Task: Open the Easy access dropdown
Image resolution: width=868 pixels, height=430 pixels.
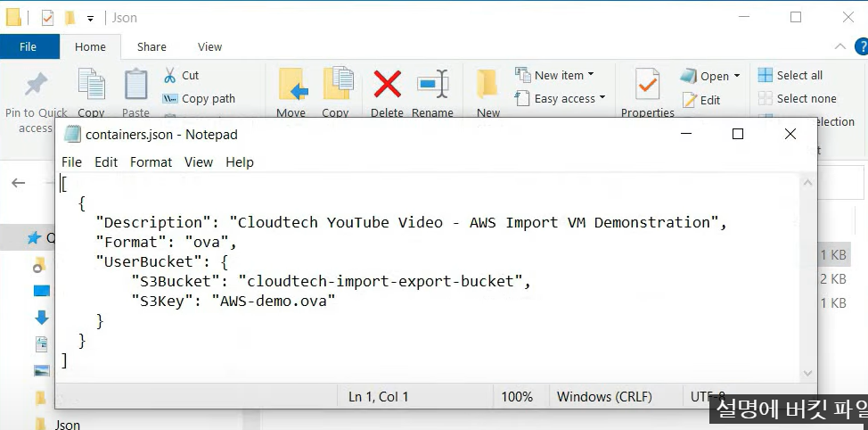Action: click(x=560, y=99)
